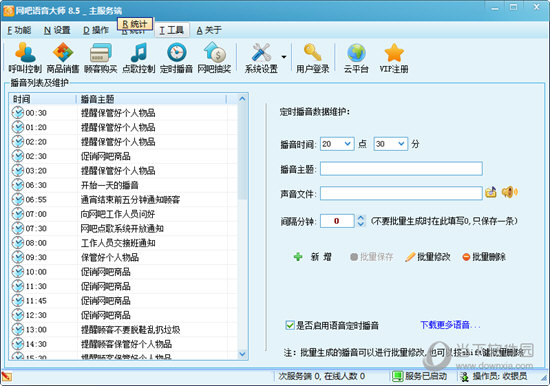Click the 播音主题 column header

[152, 99]
